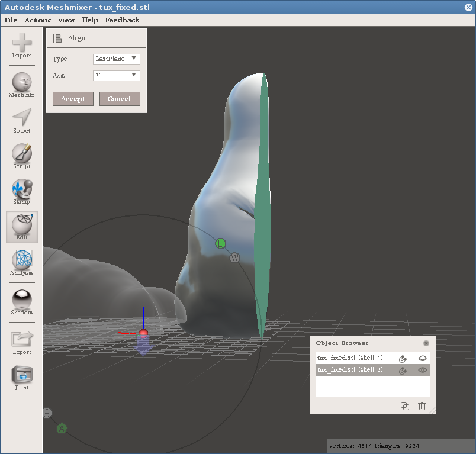The width and height of the screenshot is (476, 454).
Task: Toggle visibility of tux_fixed.stl shell 2
Action: point(423,370)
